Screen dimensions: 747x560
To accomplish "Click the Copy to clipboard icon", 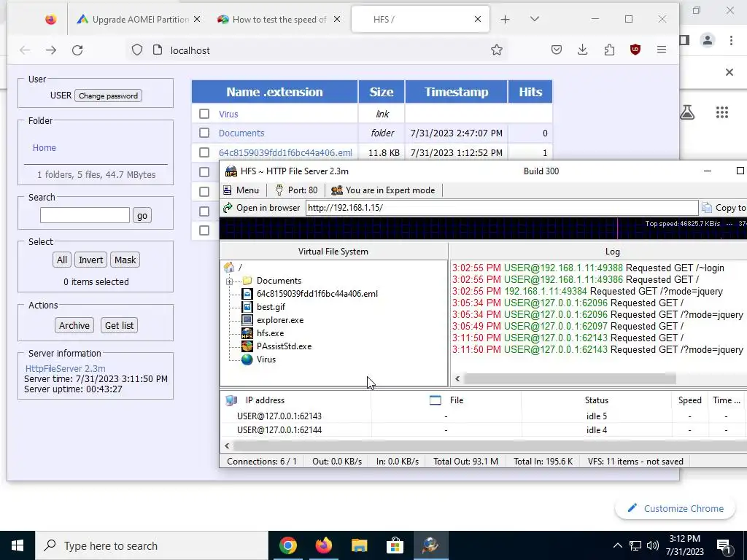I will [707, 208].
